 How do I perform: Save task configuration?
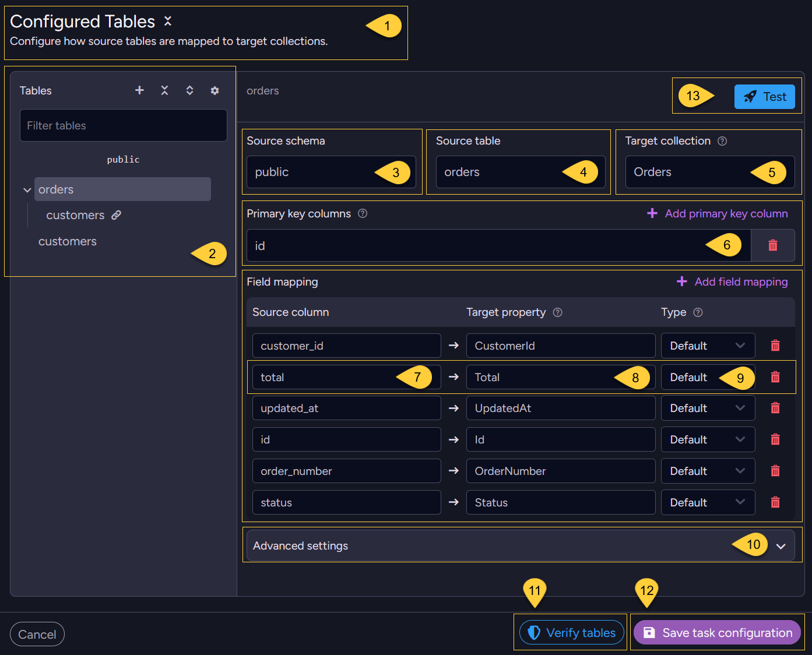point(717,633)
